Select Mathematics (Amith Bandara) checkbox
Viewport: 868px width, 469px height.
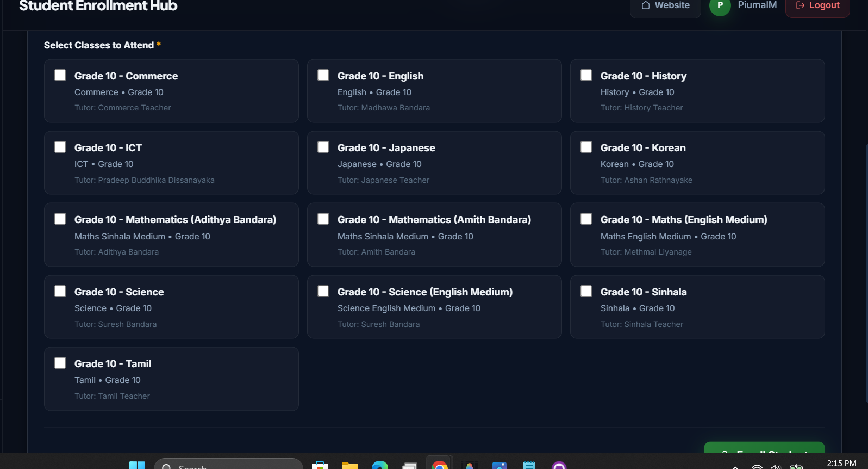(x=323, y=219)
